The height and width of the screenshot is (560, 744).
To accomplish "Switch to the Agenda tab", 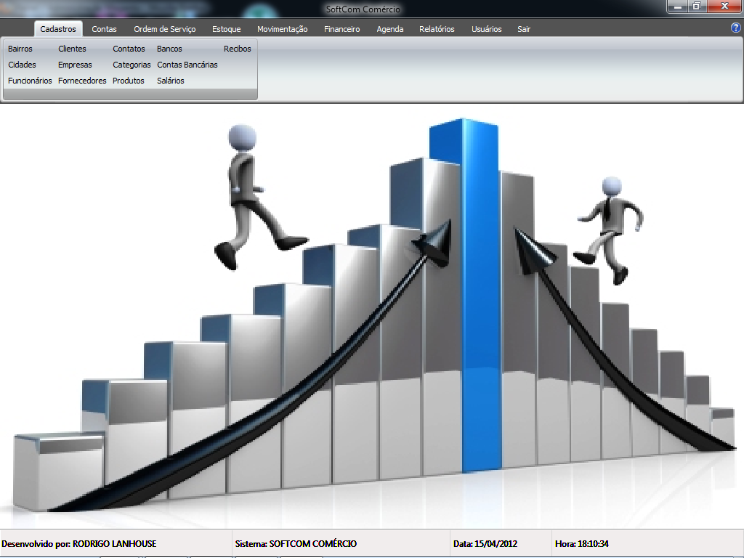I will click(x=389, y=29).
